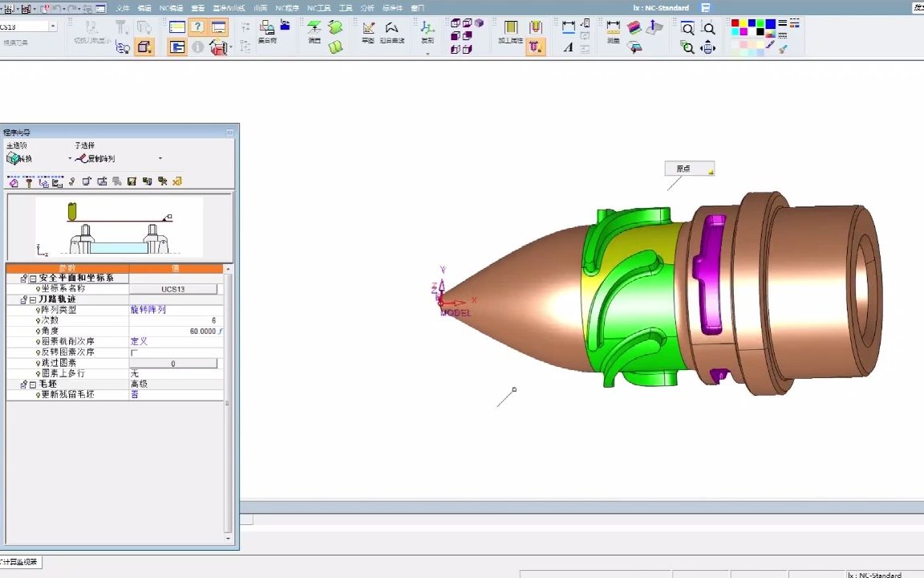Click the UCS13 coordinate system button
Screen dimensions: 924x578
click(x=173, y=289)
